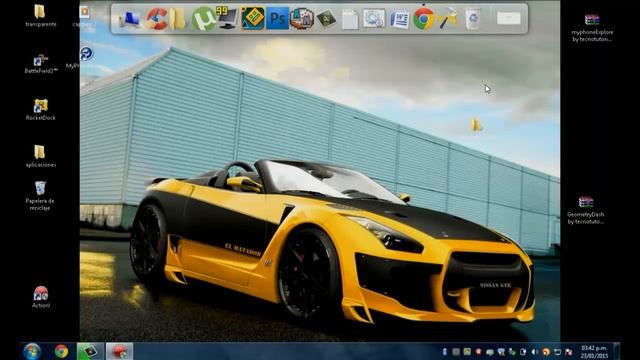Open the aplicaciones folder on desktop
This screenshot has width=640, height=360.
(40, 156)
